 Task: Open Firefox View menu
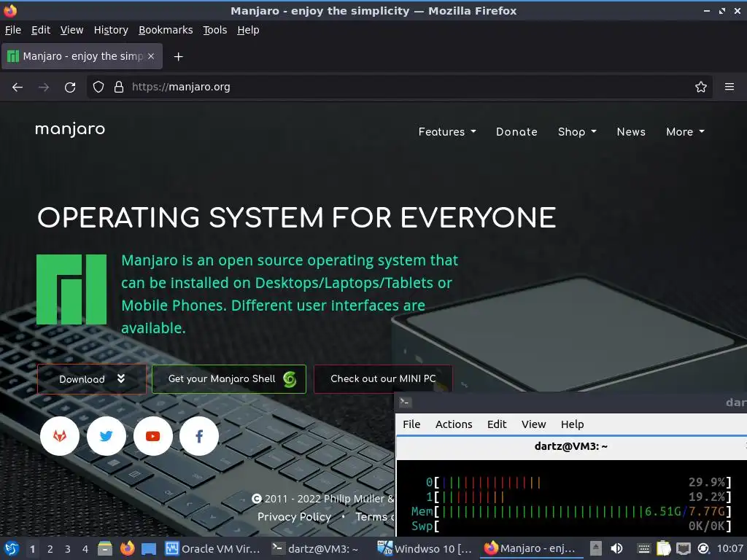[x=71, y=30]
